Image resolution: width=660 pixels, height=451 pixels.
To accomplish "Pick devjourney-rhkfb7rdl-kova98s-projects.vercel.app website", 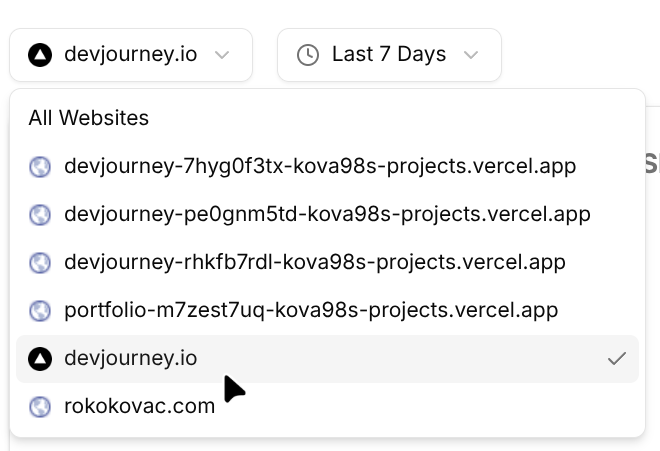I will pos(315,262).
